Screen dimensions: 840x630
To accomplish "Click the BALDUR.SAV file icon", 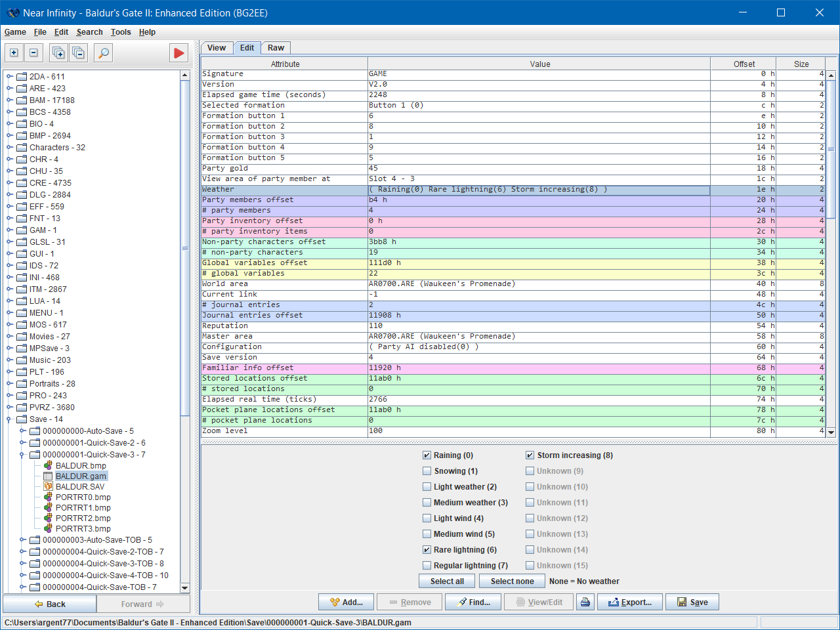I will [48, 486].
